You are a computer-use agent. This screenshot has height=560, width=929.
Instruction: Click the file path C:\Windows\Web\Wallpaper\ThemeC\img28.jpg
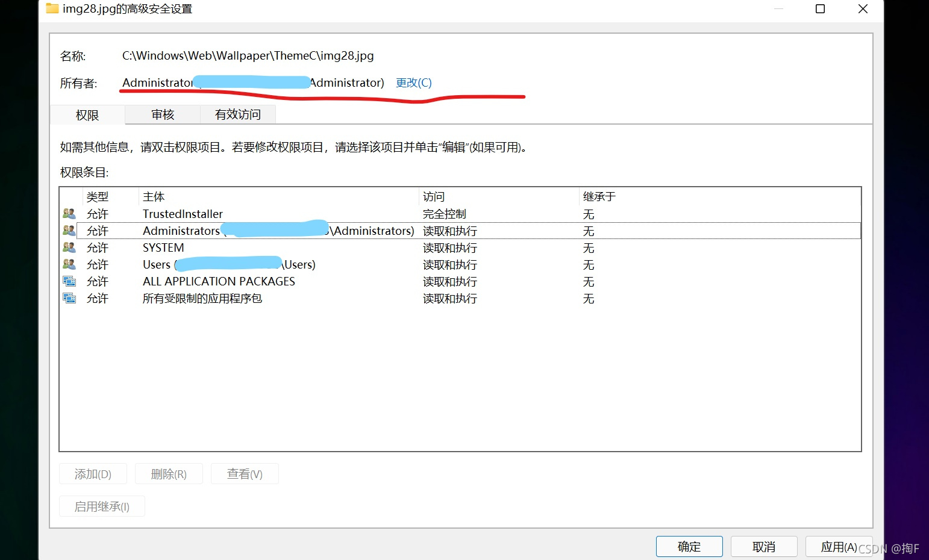click(248, 56)
